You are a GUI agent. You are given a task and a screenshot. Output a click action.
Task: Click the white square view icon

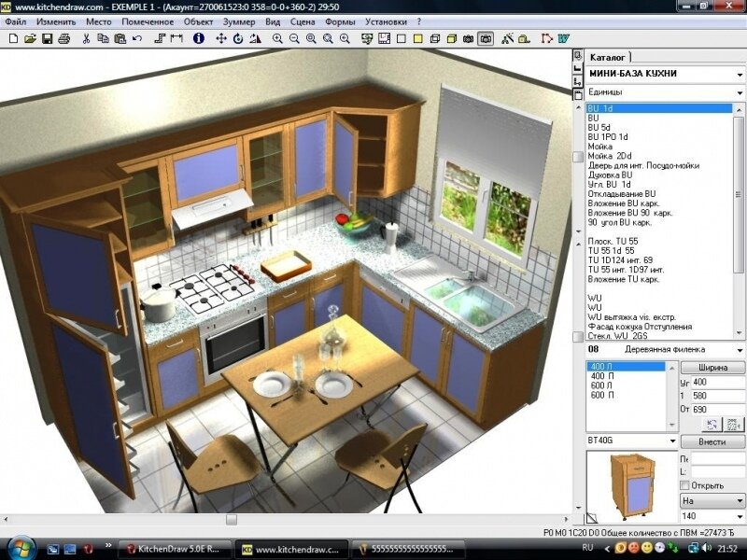pyautogui.click(x=402, y=39)
